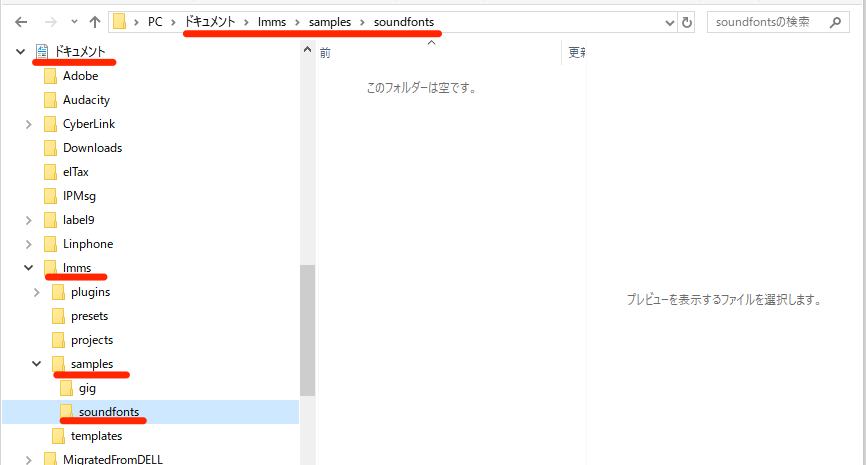866x465 pixels.
Task: Open recent locations dropdown arrow
Action: 74,22
